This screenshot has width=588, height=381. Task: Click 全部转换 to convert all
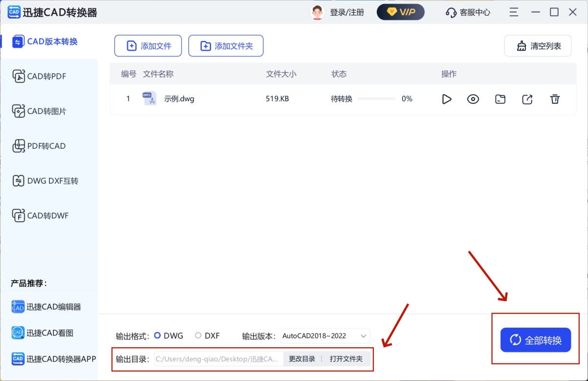536,340
